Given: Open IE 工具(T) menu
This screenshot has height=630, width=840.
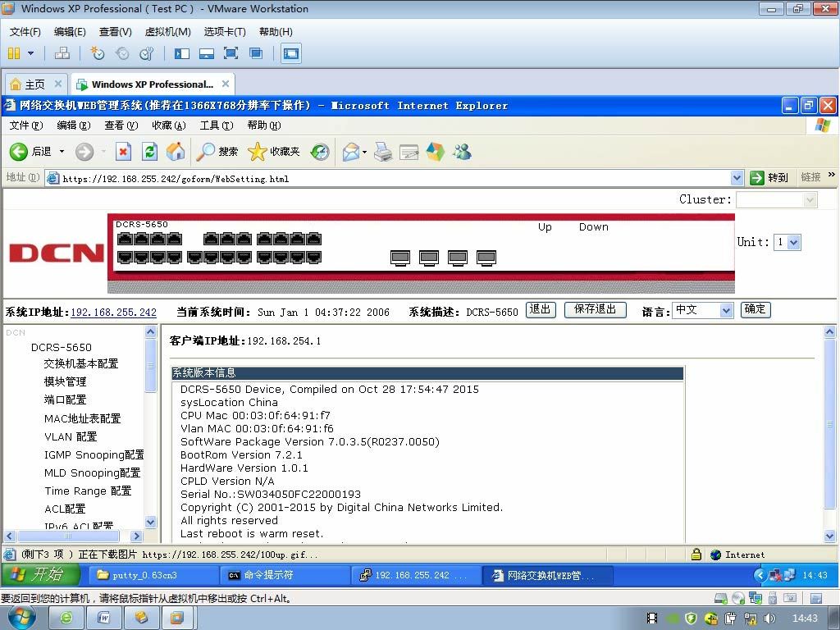Looking at the screenshot, I should point(217,126).
